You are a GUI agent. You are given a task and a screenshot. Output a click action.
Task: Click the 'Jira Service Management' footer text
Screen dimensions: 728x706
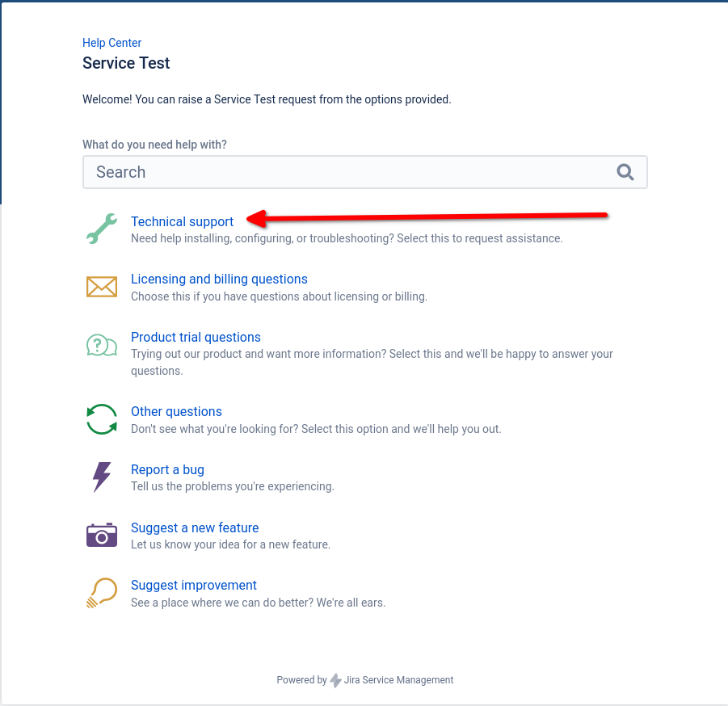pyautogui.click(x=399, y=680)
